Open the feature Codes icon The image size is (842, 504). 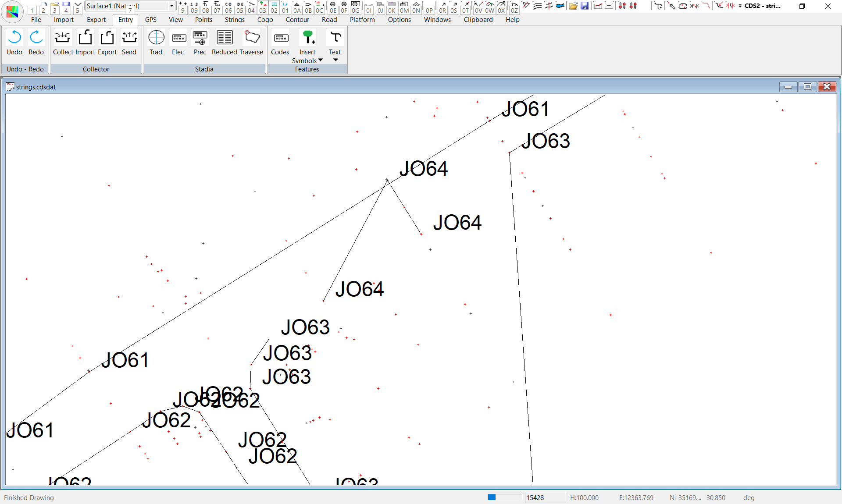[x=280, y=42]
